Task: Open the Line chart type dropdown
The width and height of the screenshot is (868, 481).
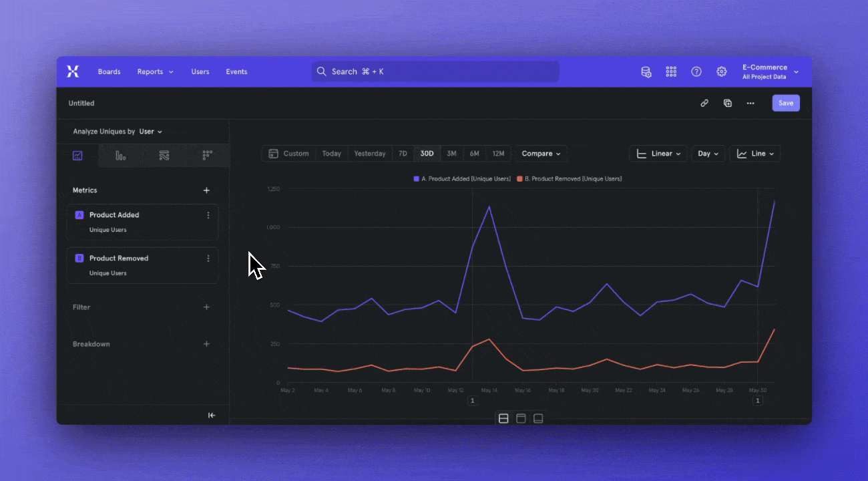Action: (754, 154)
